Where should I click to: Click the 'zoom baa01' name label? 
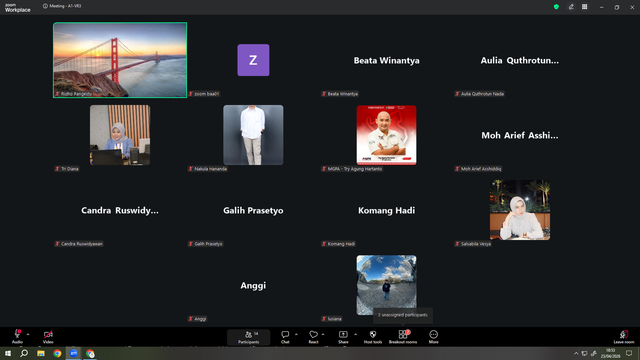pos(204,94)
